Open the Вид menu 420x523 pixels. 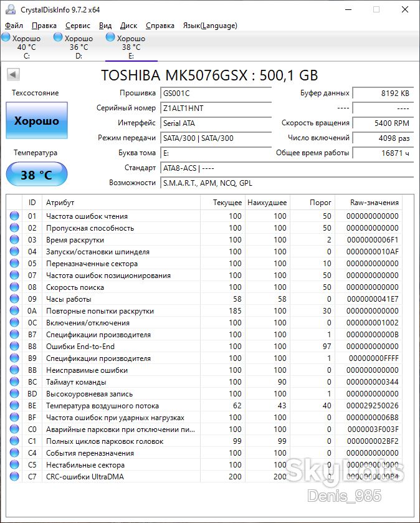coord(105,26)
